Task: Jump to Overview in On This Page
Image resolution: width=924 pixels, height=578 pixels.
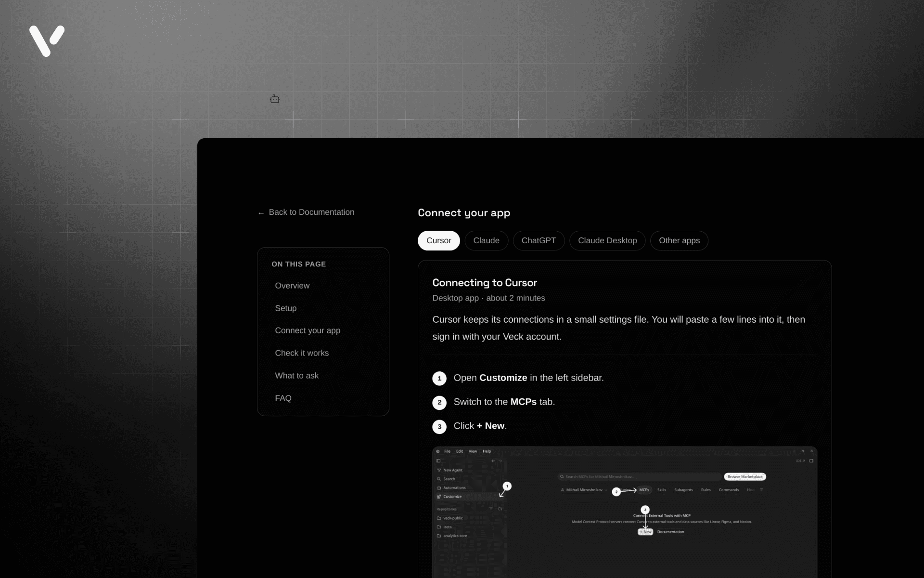Action: click(x=292, y=286)
